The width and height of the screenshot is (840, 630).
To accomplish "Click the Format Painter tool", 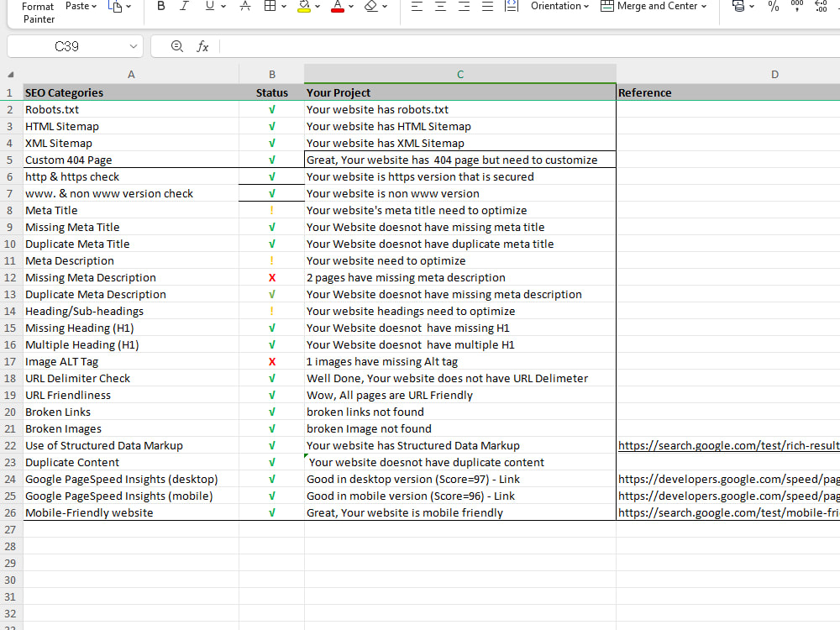I will coord(38,13).
